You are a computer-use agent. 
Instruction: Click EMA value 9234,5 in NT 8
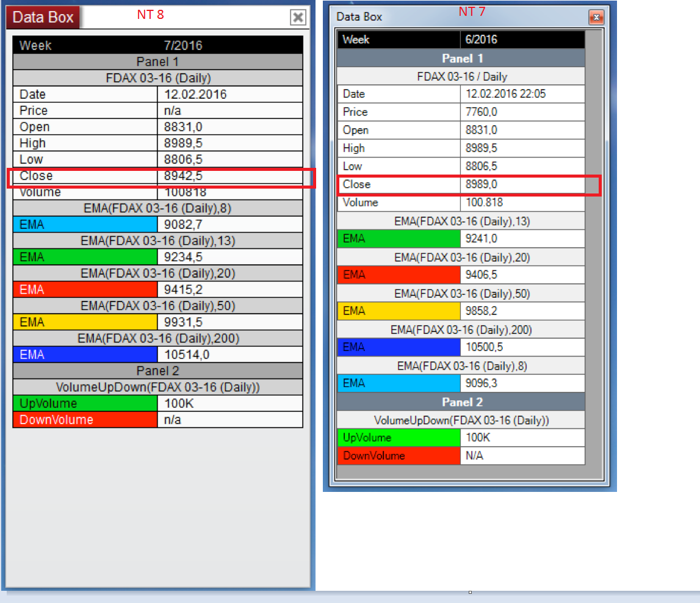pos(230,257)
